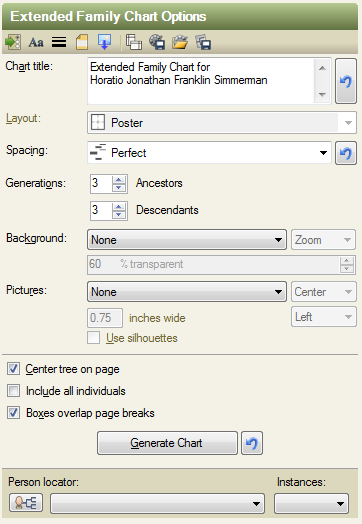Click the embedded picture blue arrow icon
The width and height of the screenshot is (362, 524).
104,42
